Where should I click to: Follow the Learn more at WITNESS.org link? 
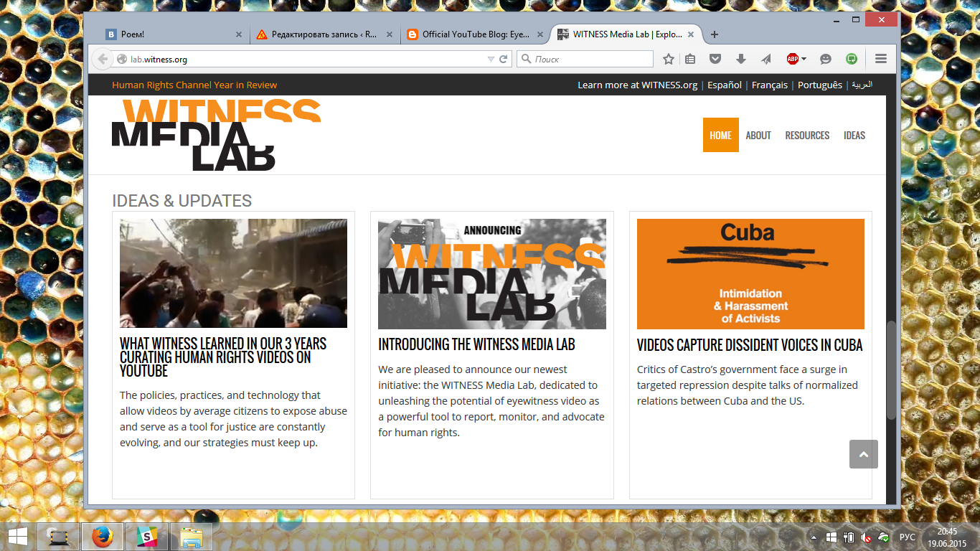(638, 85)
